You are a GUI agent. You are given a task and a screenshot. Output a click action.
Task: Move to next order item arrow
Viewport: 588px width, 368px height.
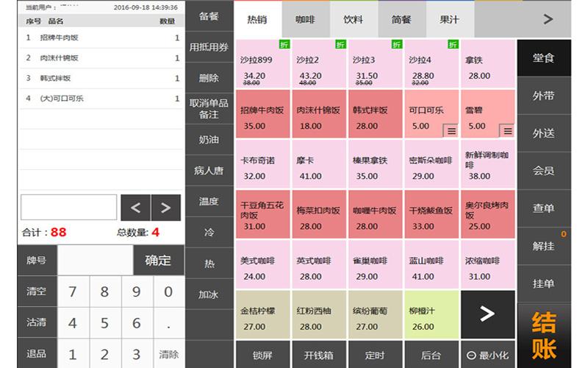pyautogui.click(x=166, y=208)
